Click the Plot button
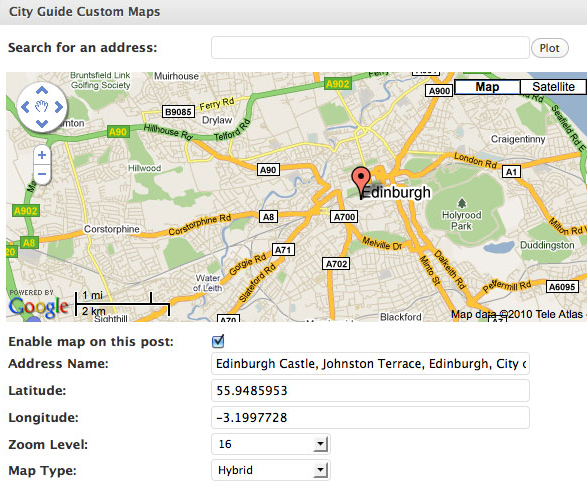 pos(550,48)
